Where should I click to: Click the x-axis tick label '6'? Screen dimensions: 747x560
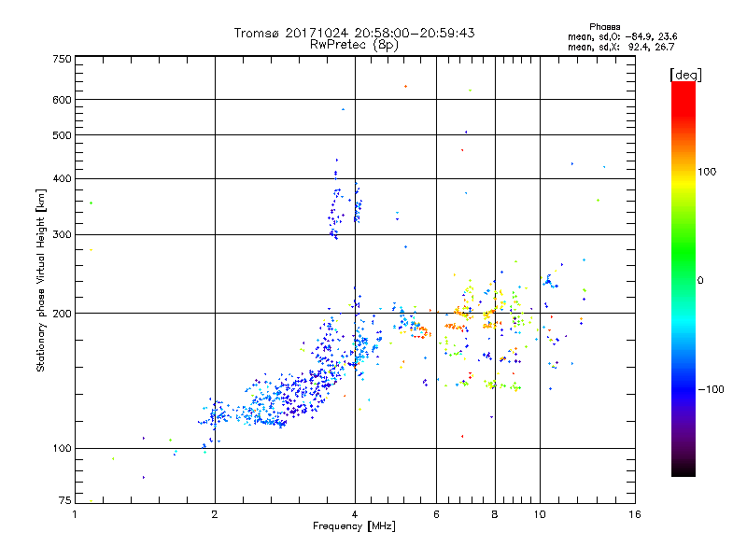[436, 514]
